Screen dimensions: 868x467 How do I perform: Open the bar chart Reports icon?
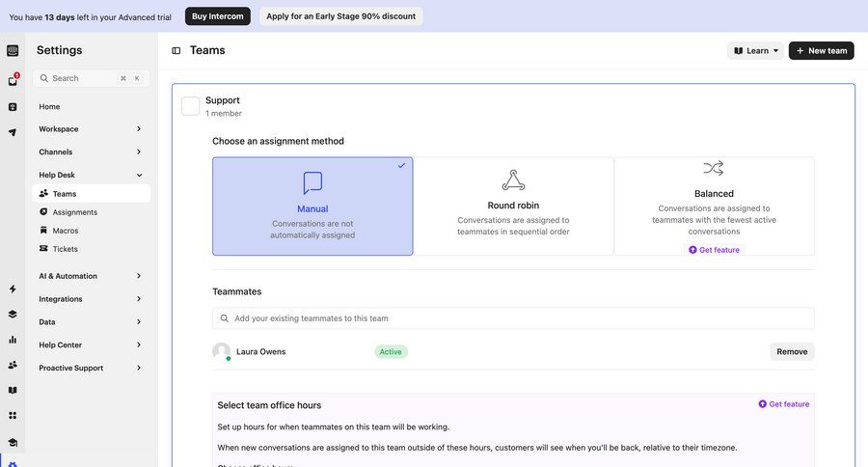click(x=13, y=340)
